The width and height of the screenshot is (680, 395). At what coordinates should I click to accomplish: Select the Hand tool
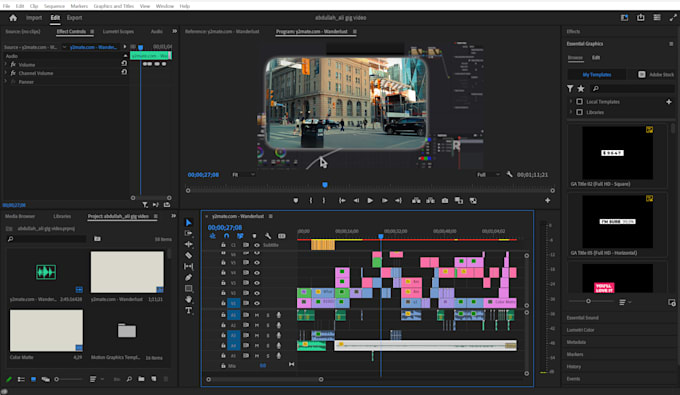coord(189,299)
